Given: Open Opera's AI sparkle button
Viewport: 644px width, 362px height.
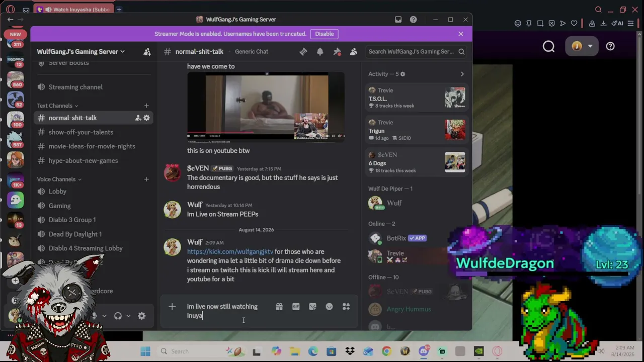Looking at the screenshot, I should click(x=617, y=23).
